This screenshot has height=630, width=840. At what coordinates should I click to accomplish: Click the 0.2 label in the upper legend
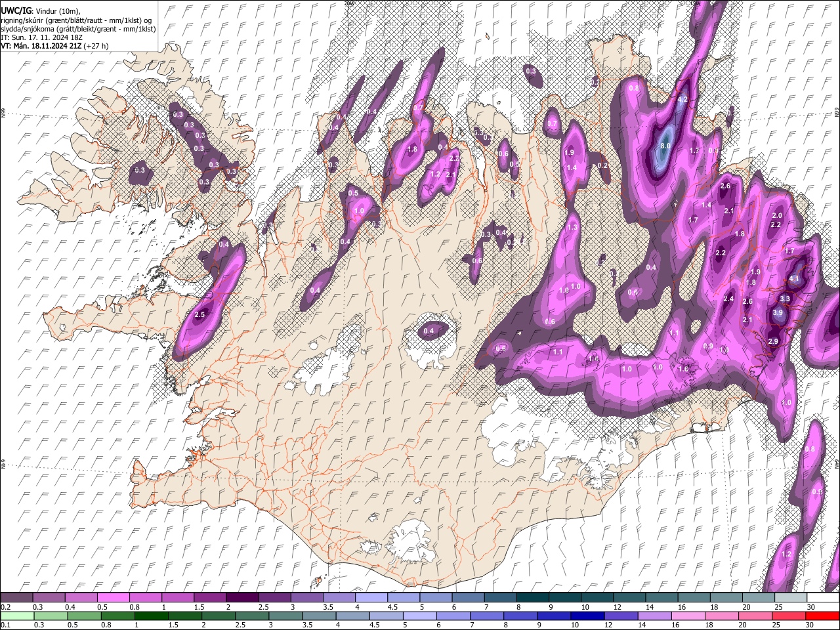click(x=5, y=607)
